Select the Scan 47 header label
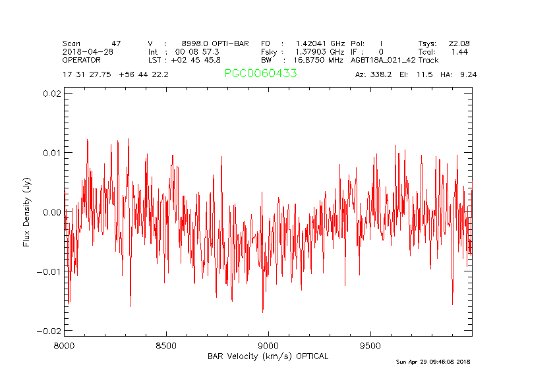The width and height of the screenshot is (555, 392). point(92,43)
